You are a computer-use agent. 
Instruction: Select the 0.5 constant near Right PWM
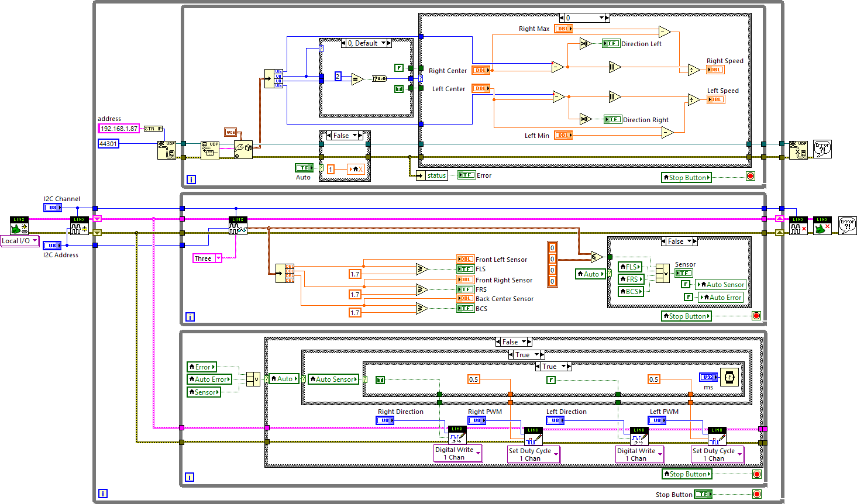tap(474, 379)
